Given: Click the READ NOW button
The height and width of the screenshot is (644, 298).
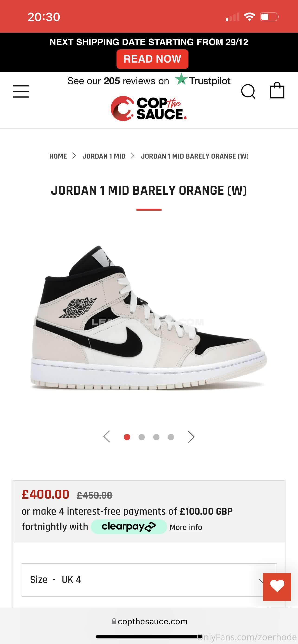Looking at the screenshot, I should tap(152, 59).
